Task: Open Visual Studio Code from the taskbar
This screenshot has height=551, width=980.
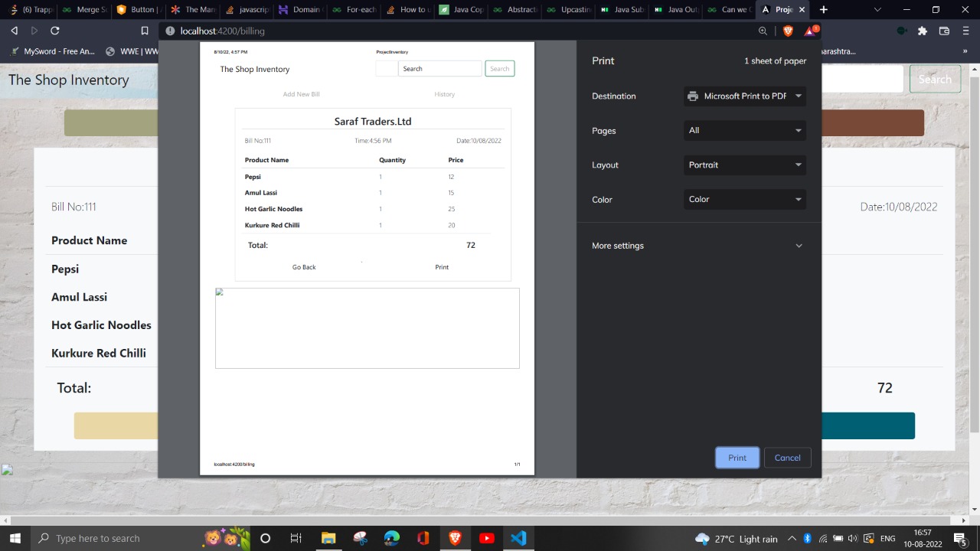Action: tap(518, 538)
